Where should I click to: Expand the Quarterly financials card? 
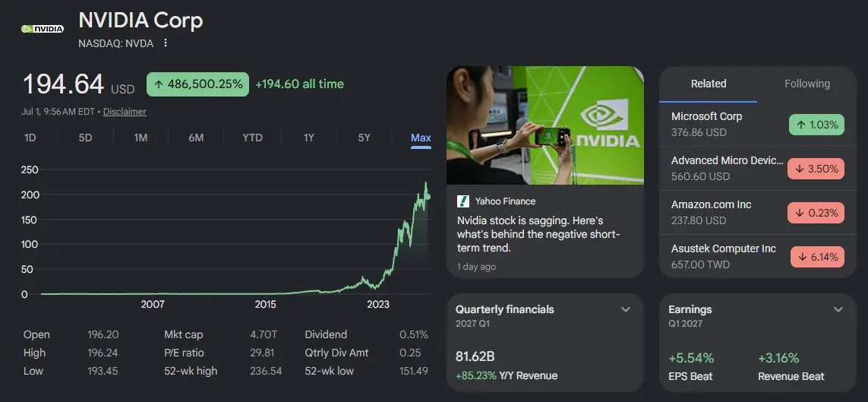[x=626, y=309]
